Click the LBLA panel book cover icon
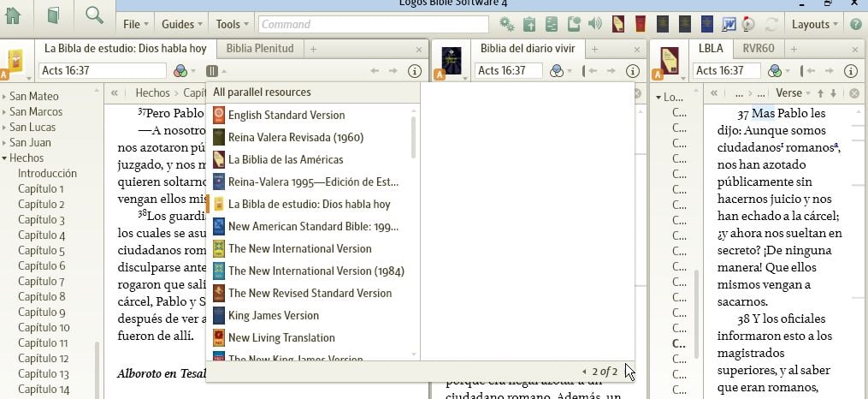 (670, 61)
